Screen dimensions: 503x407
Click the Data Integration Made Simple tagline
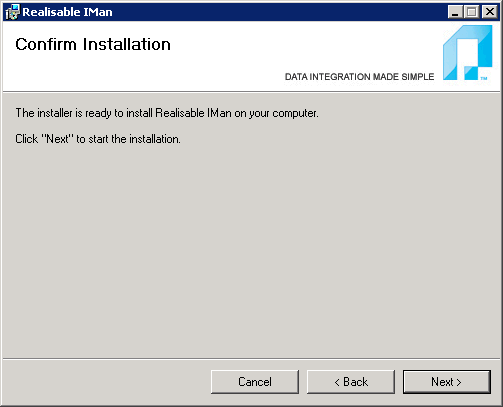tap(359, 77)
